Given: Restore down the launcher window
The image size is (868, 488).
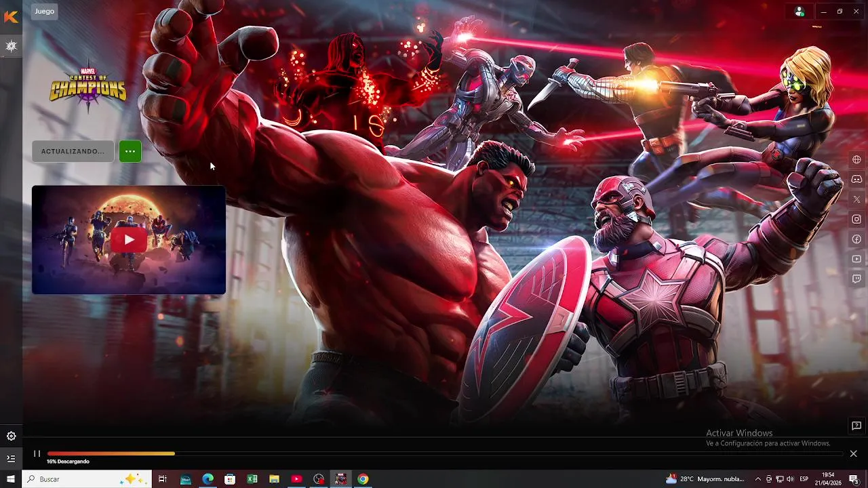Looking at the screenshot, I should 840,12.
